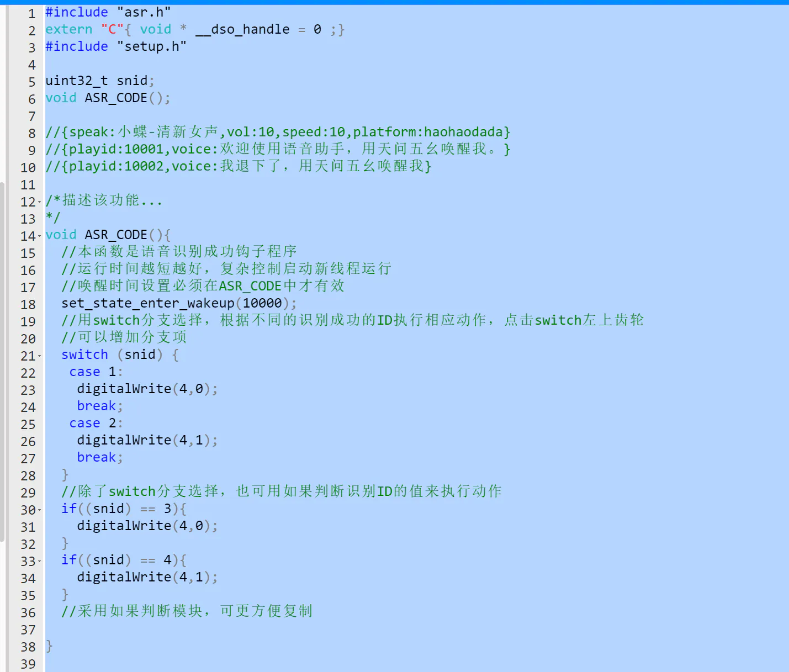789x672 pixels.
Task: Click the break statement on line 24
Action: click(100, 406)
